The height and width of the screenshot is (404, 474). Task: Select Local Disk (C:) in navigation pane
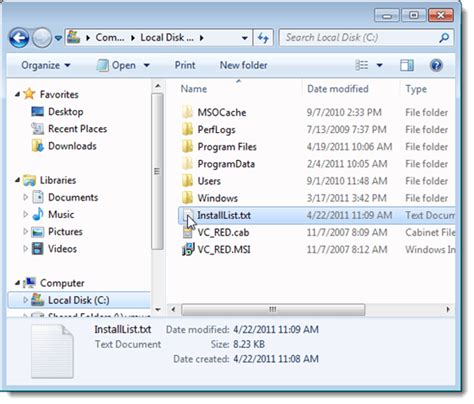pos(79,300)
